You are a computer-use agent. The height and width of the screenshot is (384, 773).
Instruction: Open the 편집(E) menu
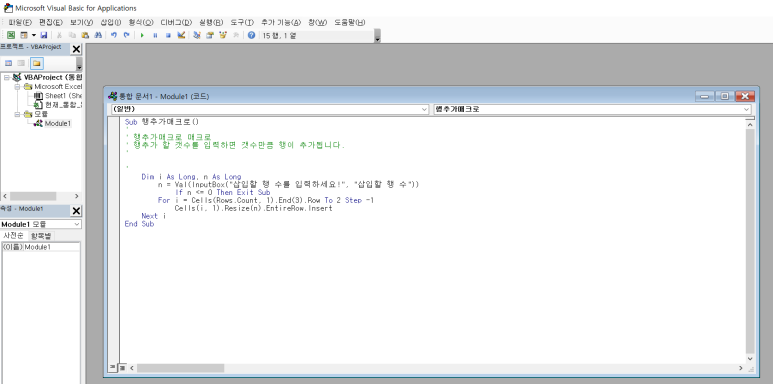click(x=51, y=22)
